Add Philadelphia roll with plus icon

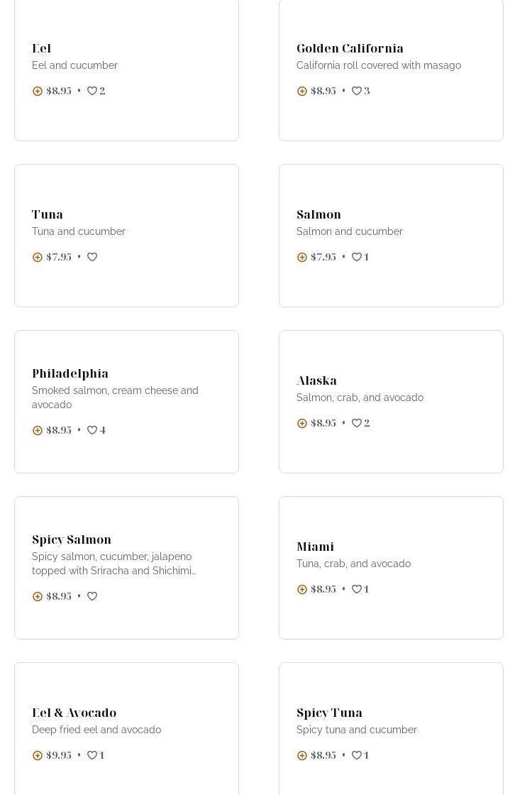tap(38, 430)
